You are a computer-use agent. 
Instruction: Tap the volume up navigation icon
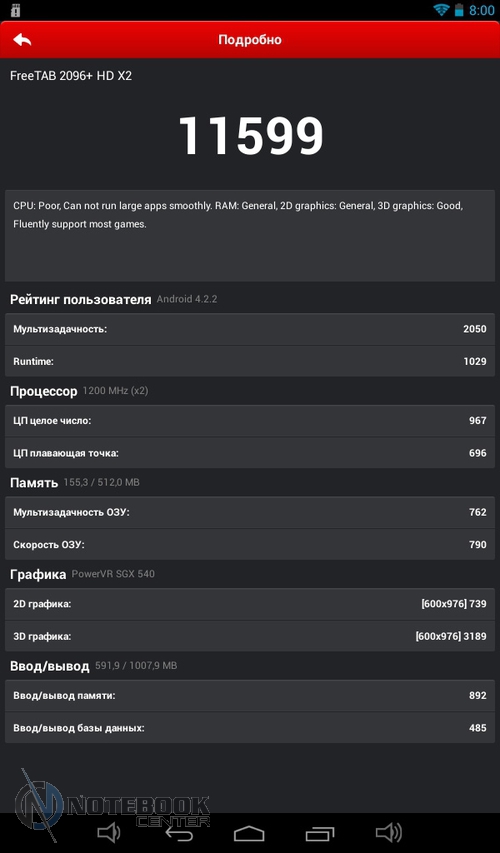389,832
